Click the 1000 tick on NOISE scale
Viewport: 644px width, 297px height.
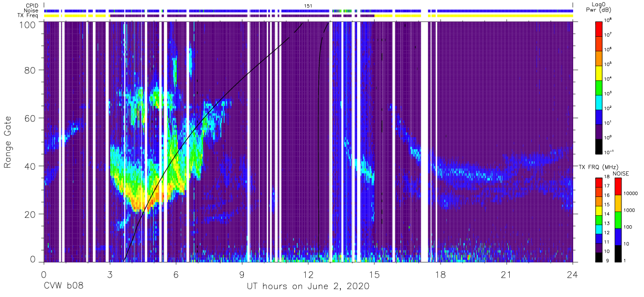629,211
